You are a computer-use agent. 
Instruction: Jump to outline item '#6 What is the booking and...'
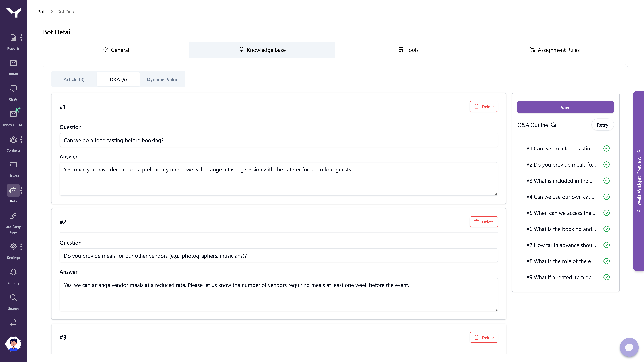[x=561, y=229]
